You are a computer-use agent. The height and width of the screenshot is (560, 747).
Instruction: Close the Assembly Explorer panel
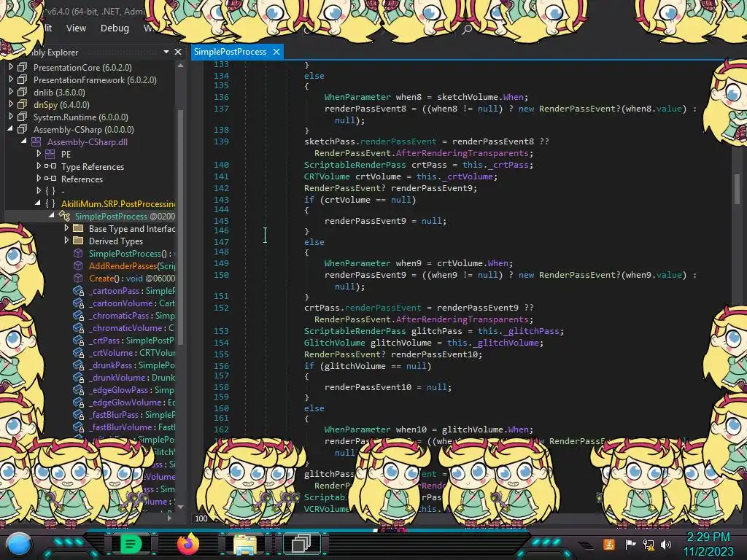(178, 52)
